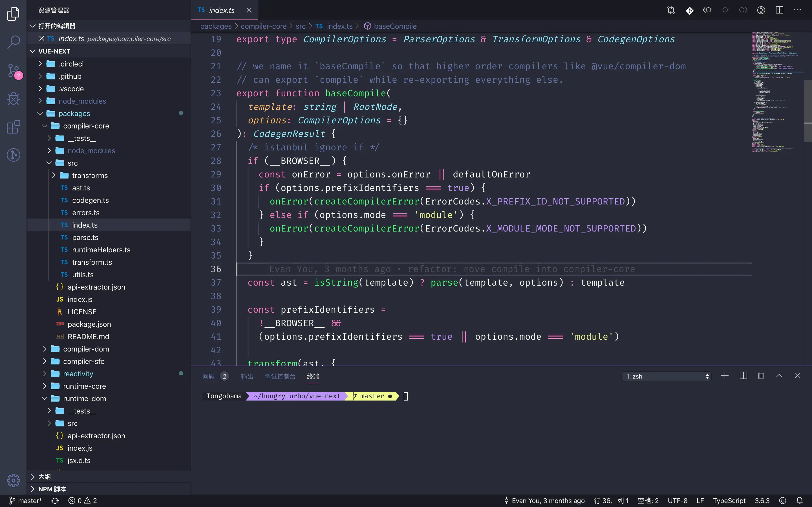
Task: Switch to the 问题 panel tab
Action: tap(208, 376)
